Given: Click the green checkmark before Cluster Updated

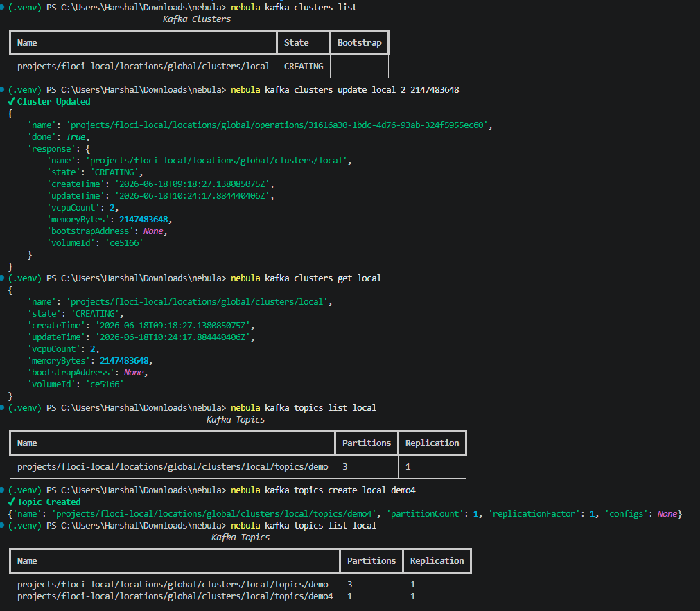Looking at the screenshot, I should click(12, 101).
